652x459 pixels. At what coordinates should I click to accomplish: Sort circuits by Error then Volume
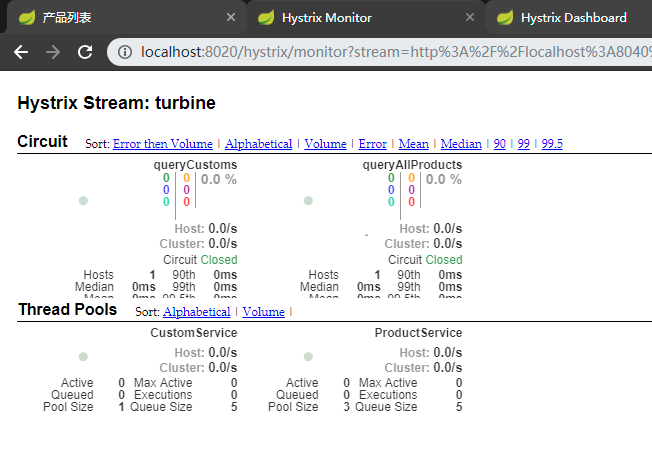coord(162,144)
